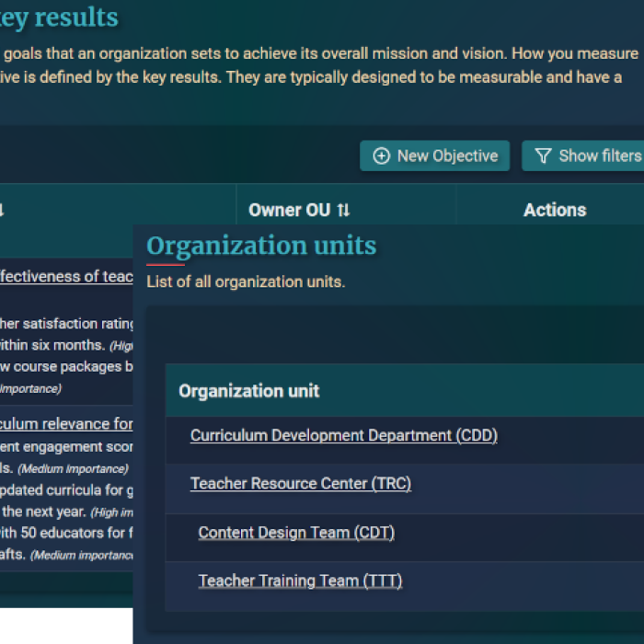Click the 'key results' page heading
The image size is (644, 644).
point(59,18)
